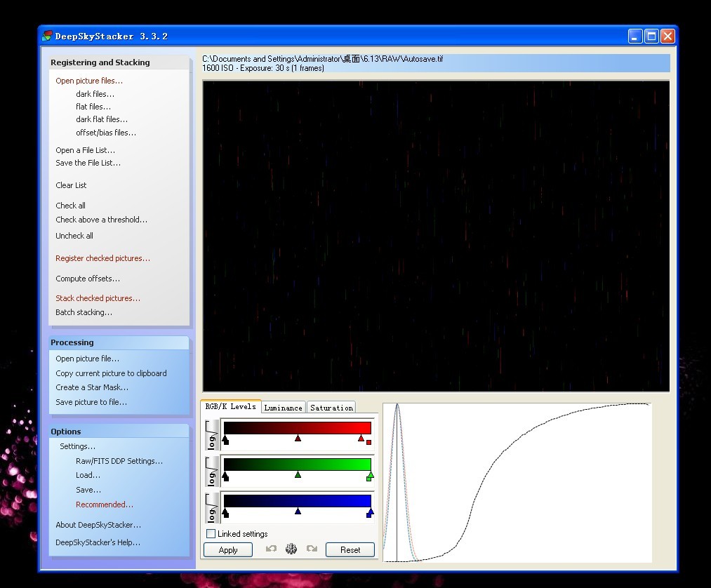Click Create a Star Mask

tap(92, 387)
